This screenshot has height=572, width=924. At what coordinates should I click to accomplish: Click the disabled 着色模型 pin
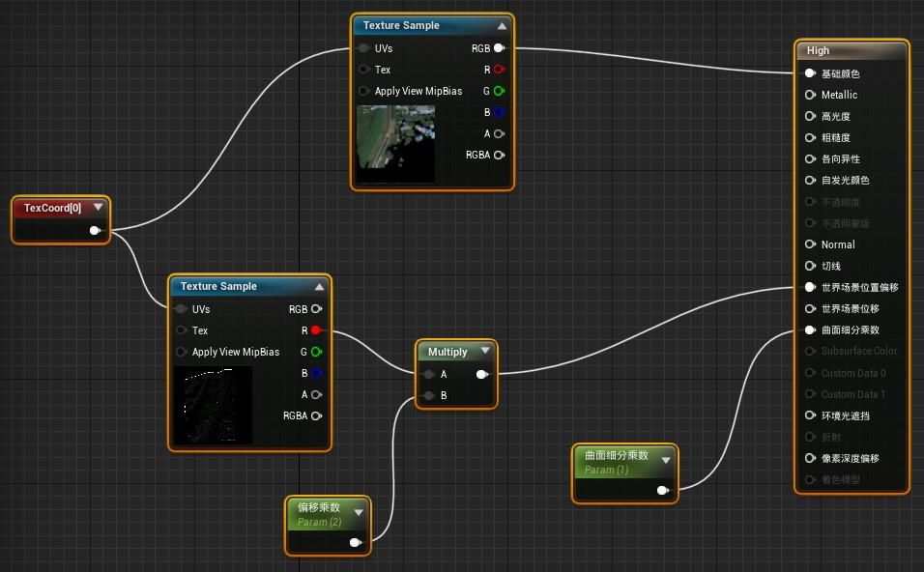pyautogui.click(x=810, y=479)
